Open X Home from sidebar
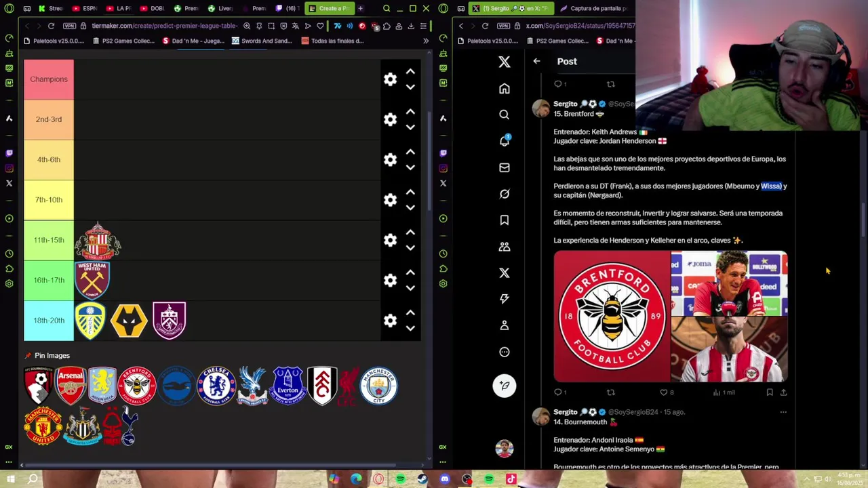 504,89
